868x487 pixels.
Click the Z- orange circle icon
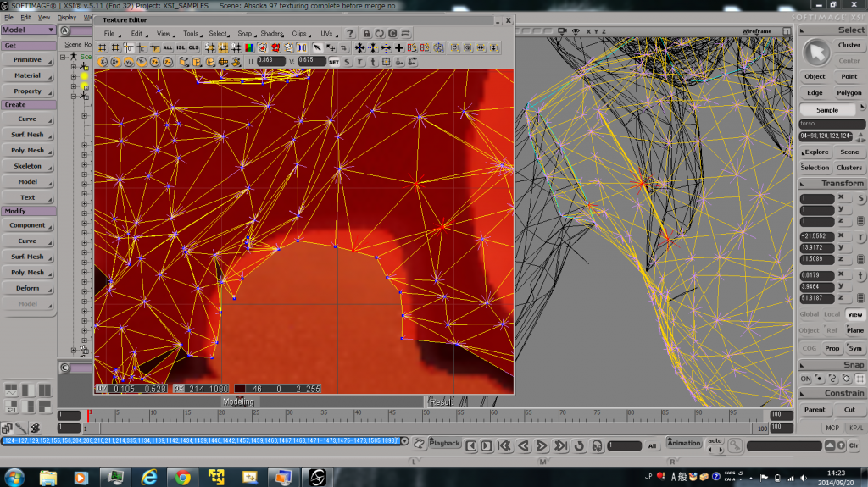(x=168, y=62)
